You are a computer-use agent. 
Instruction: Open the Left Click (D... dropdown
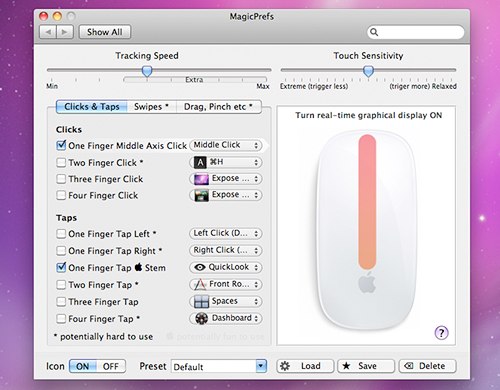point(226,233)
